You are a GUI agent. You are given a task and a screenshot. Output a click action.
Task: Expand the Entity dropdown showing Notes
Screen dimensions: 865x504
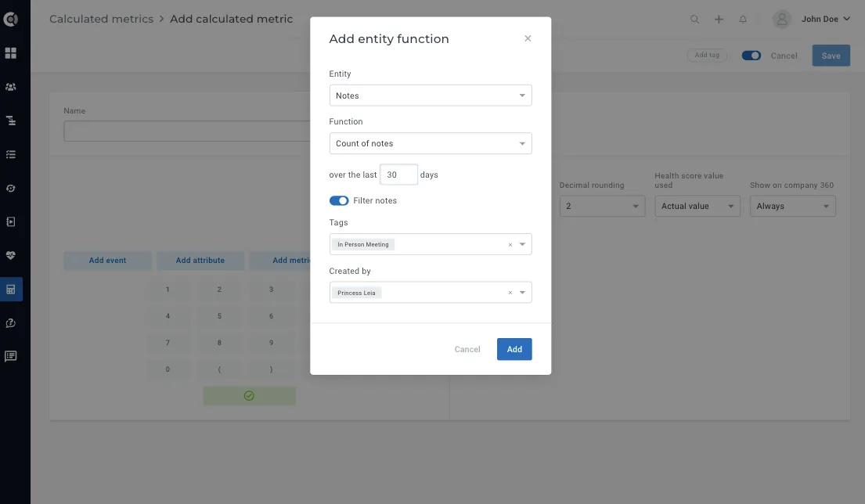point(431,95)
